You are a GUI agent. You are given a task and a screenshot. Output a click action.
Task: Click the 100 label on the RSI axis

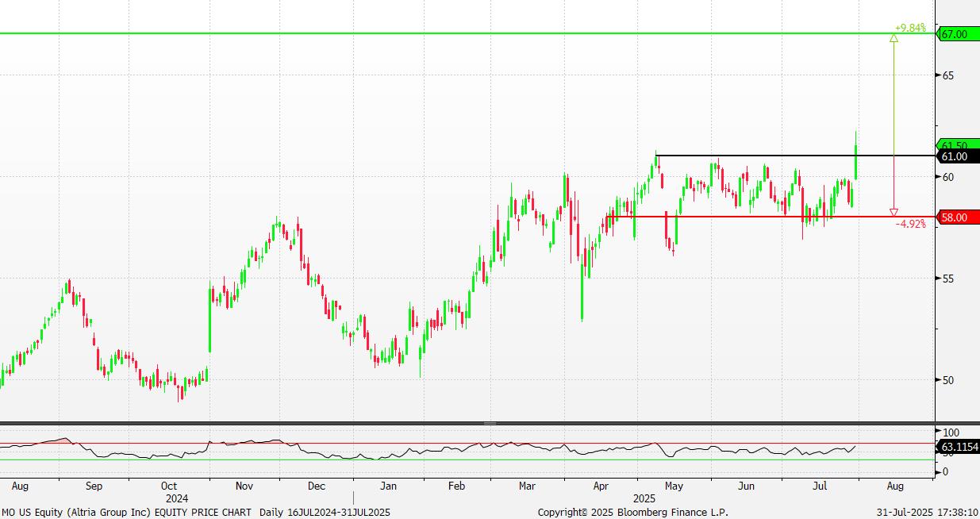[x=950, y=432]
